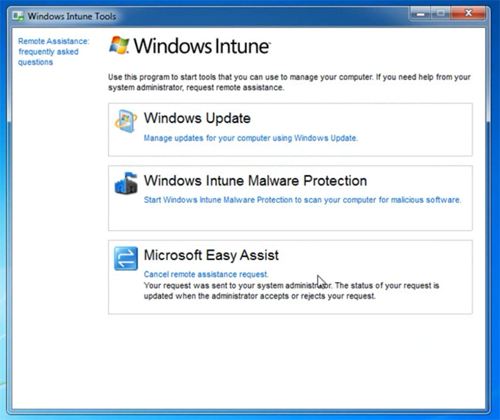Select the Microsoft Easy Assist heading
This screenshot has width=500, height=420.
coord(211,255)
